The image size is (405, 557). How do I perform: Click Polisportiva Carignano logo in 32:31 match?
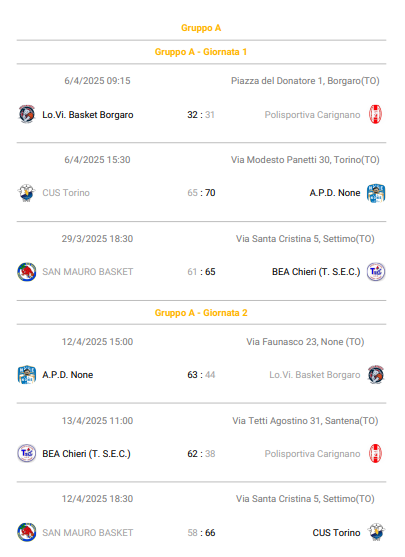tap(376, 114)
